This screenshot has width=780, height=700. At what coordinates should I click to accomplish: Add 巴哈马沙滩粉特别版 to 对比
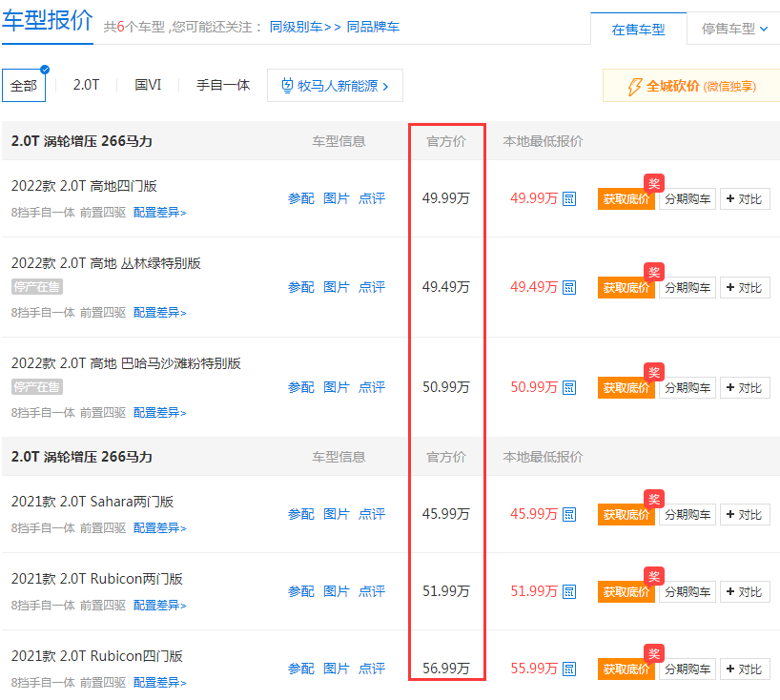coord(745,387)
